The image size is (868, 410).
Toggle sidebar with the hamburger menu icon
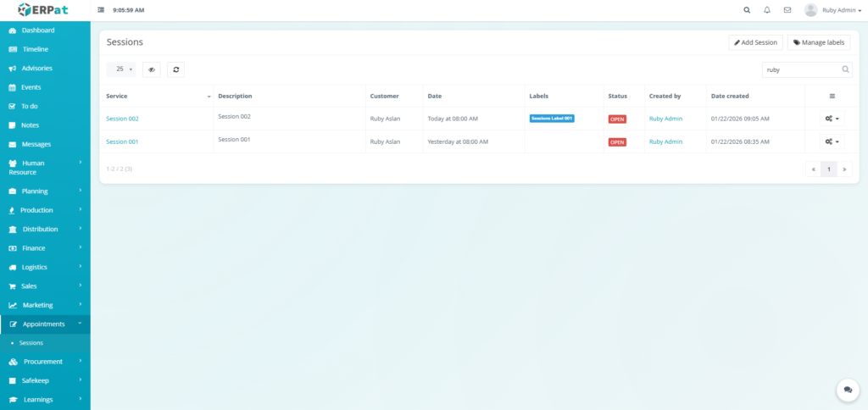point(102,10)
